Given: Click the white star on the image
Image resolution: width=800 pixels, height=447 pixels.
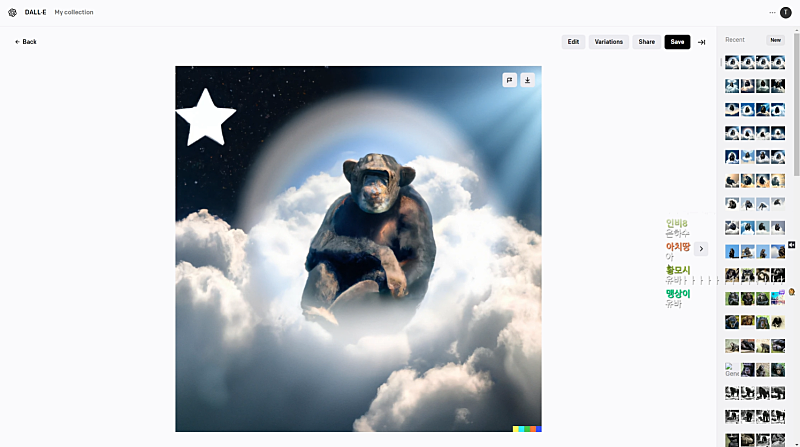Looking at the screenshot, I should 205,117.
